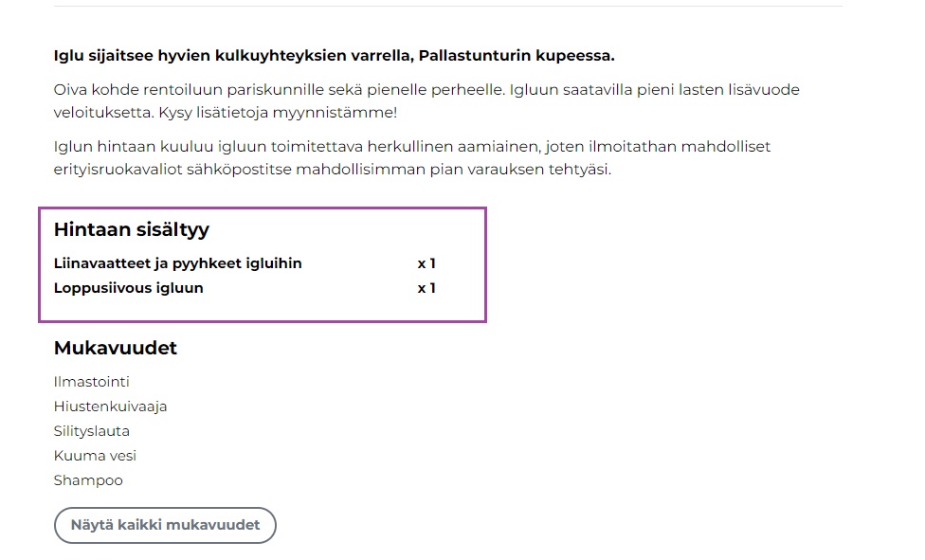
Task: Select the Shampoo amenity
Action: coord(89,480)
